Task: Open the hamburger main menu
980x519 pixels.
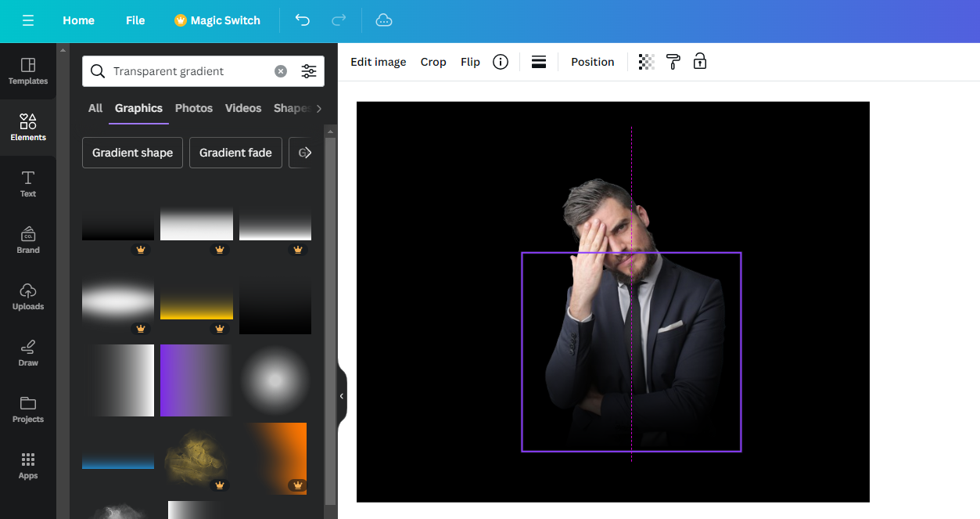Action: pos(28,20)
